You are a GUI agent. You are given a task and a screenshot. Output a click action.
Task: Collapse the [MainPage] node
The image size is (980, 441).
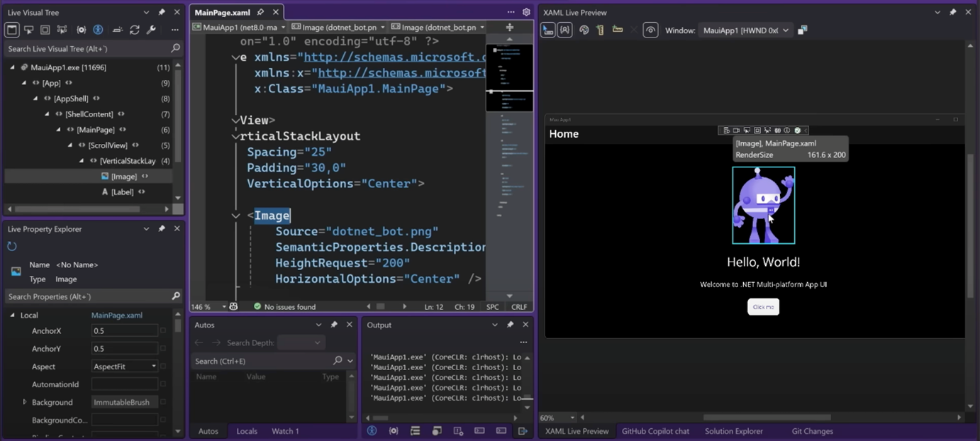coord(58,130)
